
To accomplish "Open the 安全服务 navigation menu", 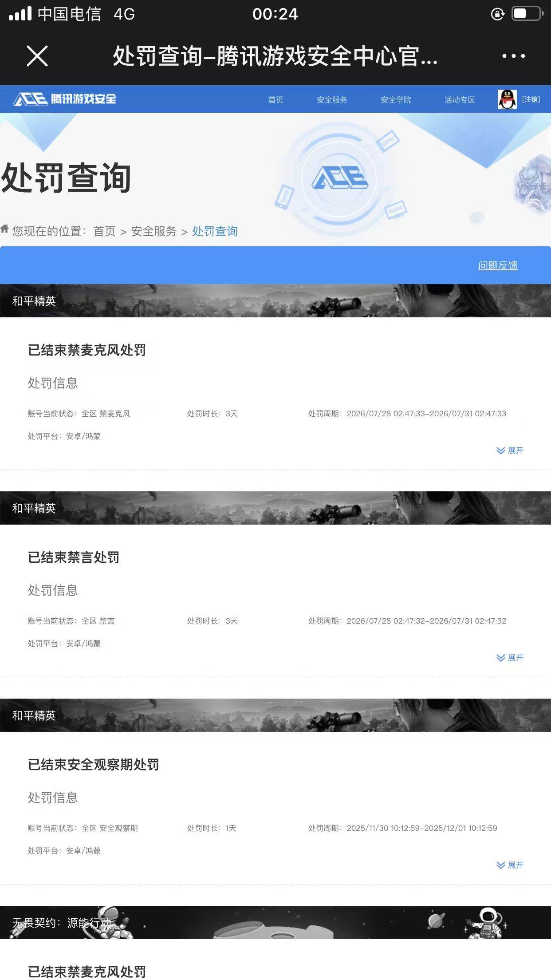I will coord(332,99).
